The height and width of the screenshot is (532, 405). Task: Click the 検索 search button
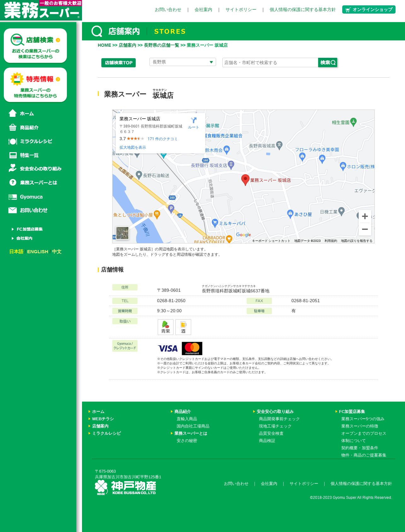pyautogui.click(x=328, y=63)
